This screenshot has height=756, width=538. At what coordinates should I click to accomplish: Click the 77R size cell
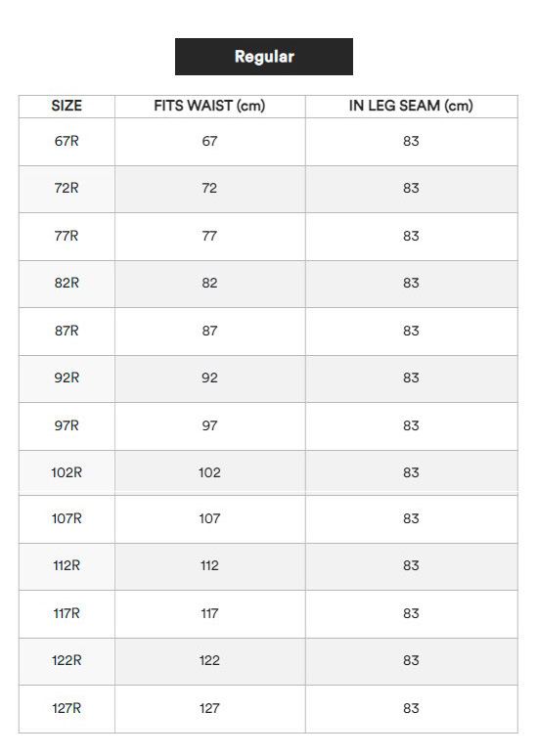click(67, 237)
